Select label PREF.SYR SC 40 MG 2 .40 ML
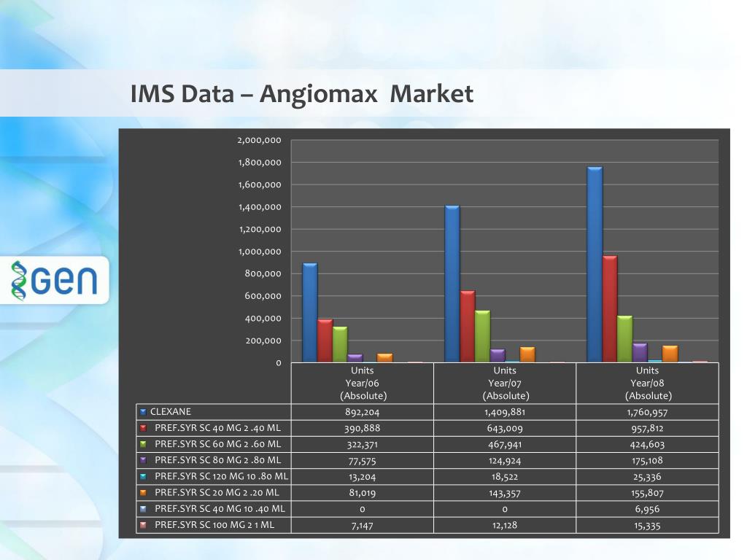The image size is (747, 560). click(217, 428)
